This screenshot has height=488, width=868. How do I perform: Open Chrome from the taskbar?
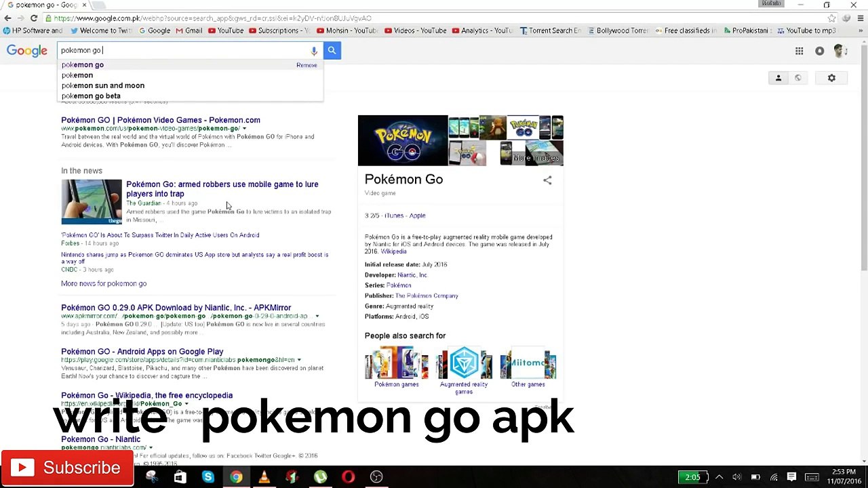[x=236, y=477]
